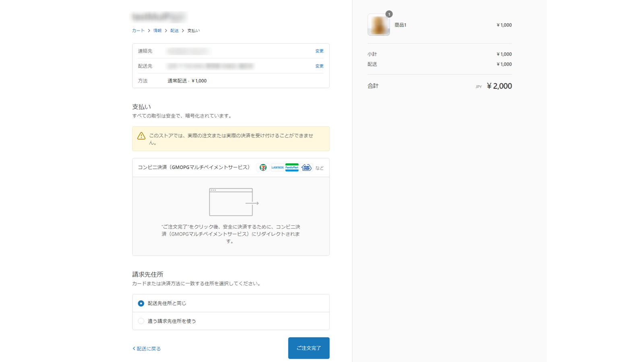Screen dimensions: 644x362
Task: Click the quantity badge on product thumbnail
Action: point(389,14)
